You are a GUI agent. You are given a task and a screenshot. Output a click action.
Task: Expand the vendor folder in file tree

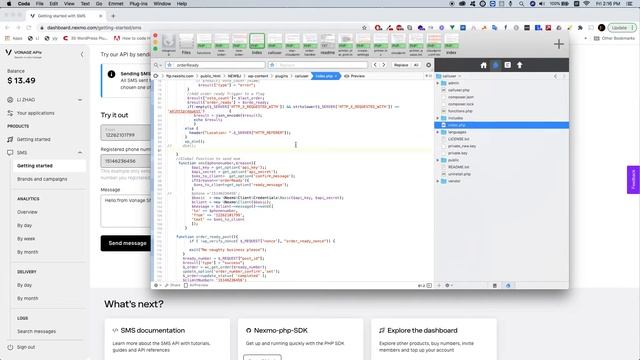point(438,181)
